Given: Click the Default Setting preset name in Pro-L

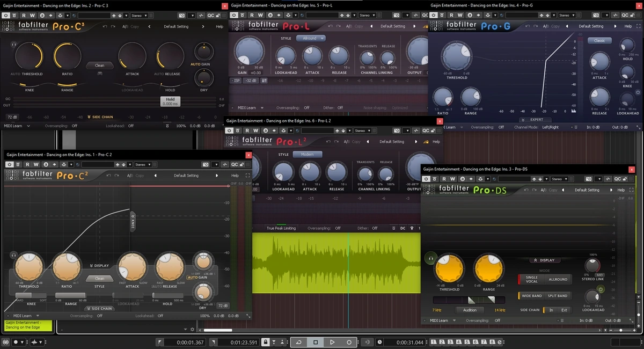Looking at the screenshot, I should coord(393,26).
